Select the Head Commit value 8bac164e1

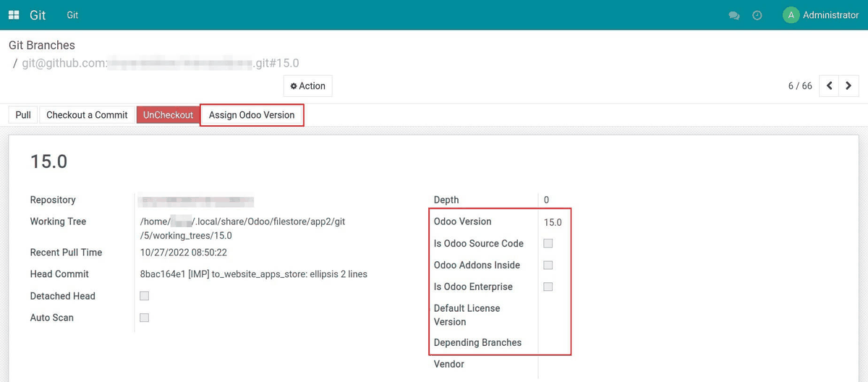point(254,274)
